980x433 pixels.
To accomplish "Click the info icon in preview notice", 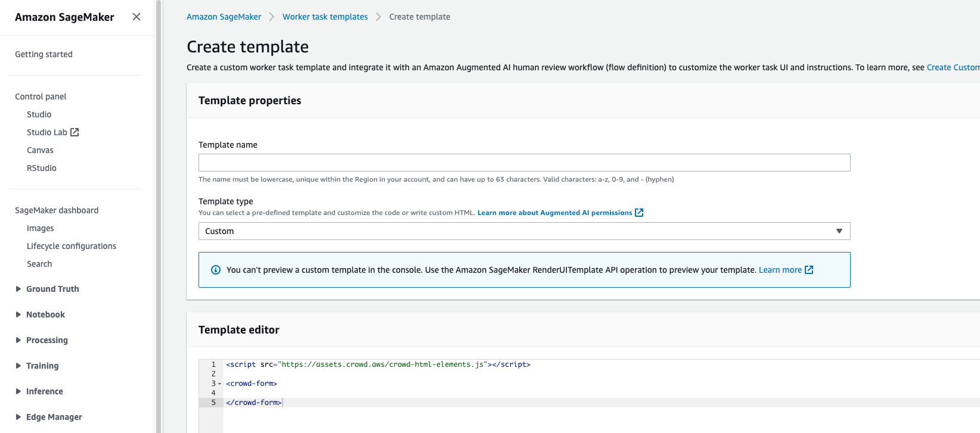I will pyautogui.click(x=216, y=270).
